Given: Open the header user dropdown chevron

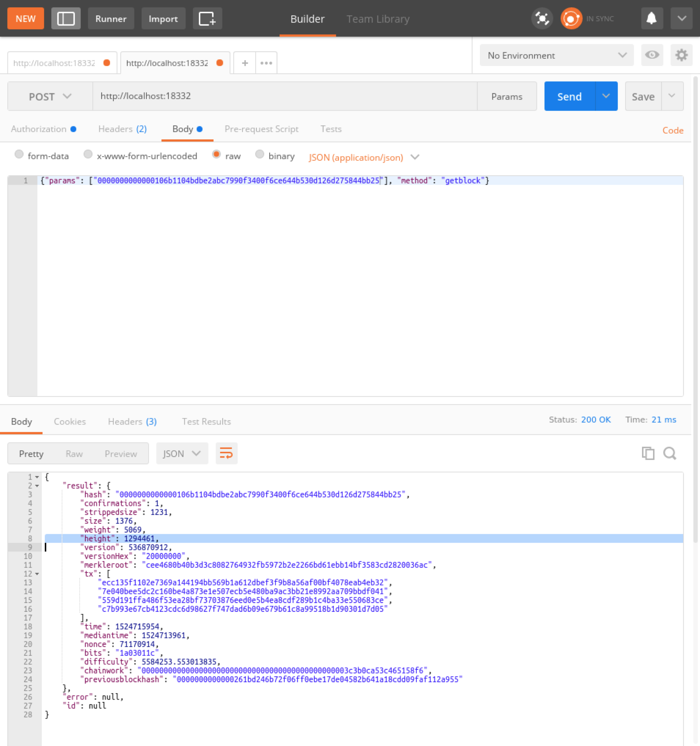Looking at the screenshot, I should pos(682,18).
